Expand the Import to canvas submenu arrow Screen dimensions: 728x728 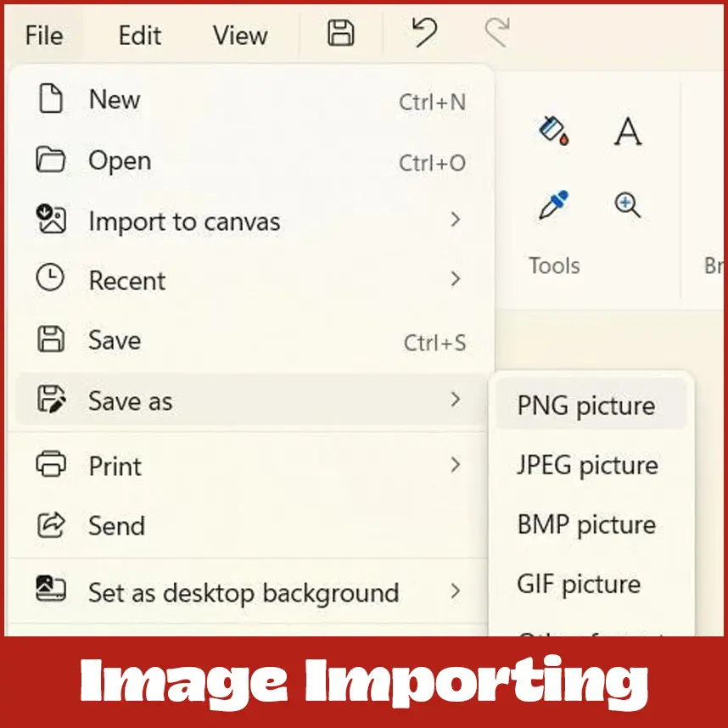[x=456, y=219]
